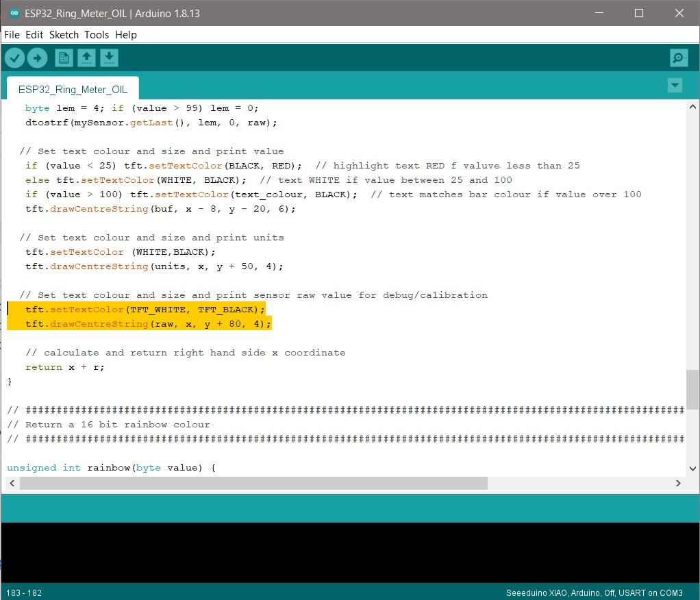The width and height of the screenshot is (700, 600).
Task: Save the sketch with the Save icon
Action: pyautogui.click(x=109, y=58)
